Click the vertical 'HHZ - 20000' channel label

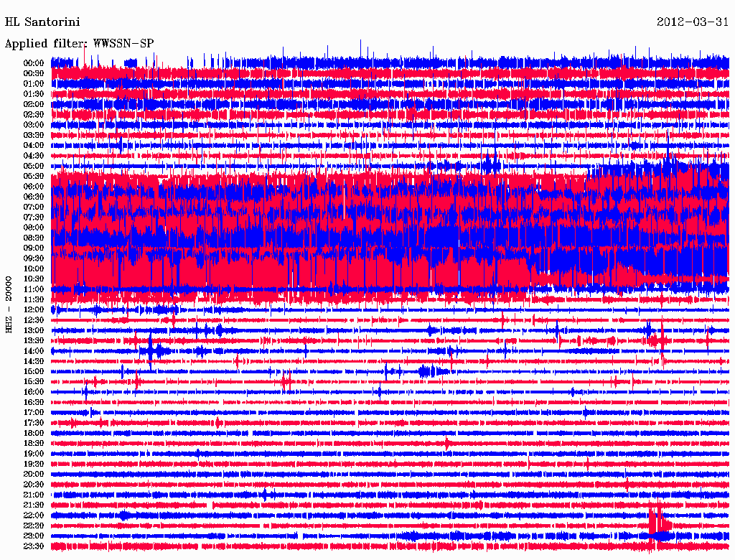click(9, 304)
